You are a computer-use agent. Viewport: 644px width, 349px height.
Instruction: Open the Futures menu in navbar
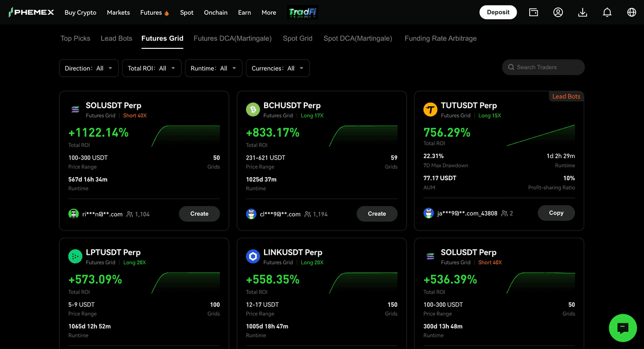point(154,13)
